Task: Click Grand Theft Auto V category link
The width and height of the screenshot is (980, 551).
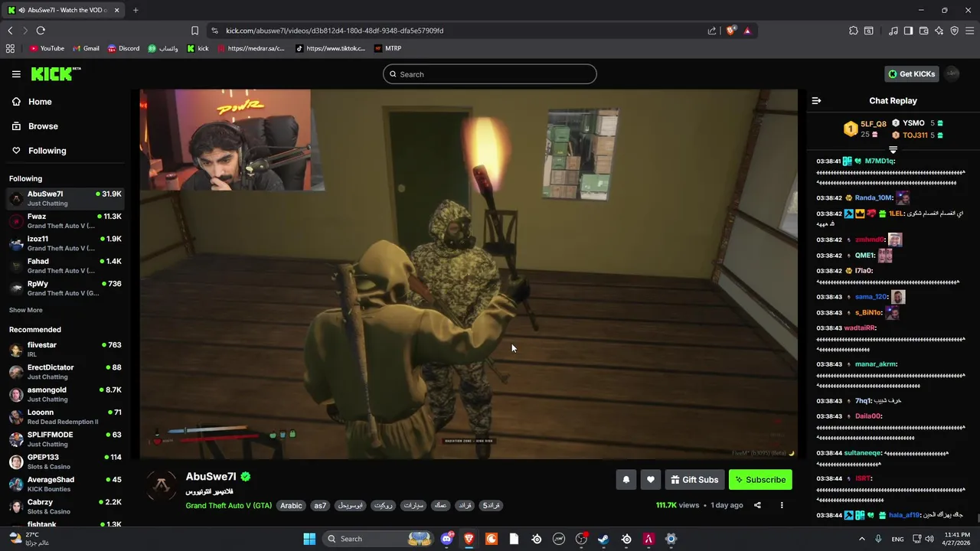Action: [x=228, y=505]
